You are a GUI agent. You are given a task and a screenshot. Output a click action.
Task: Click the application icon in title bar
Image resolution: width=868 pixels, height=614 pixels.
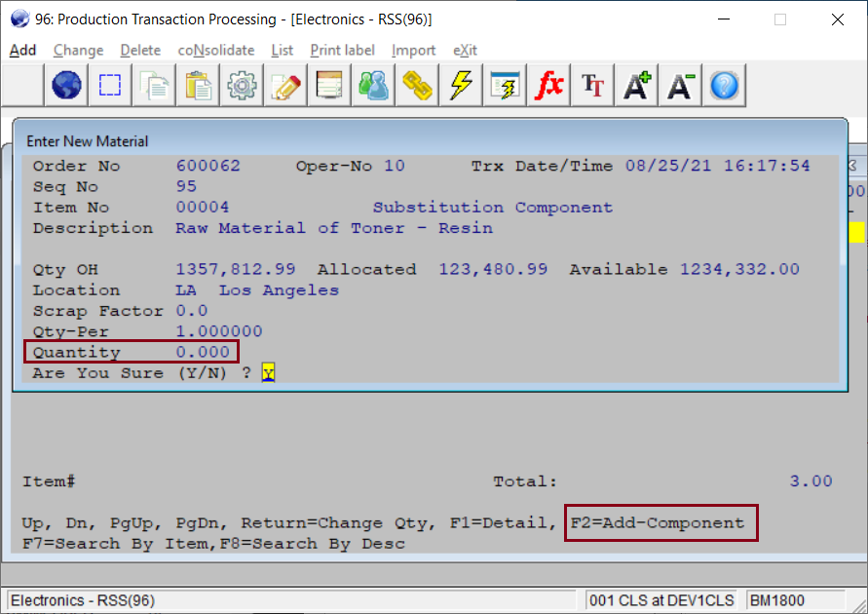coord(19,19)
